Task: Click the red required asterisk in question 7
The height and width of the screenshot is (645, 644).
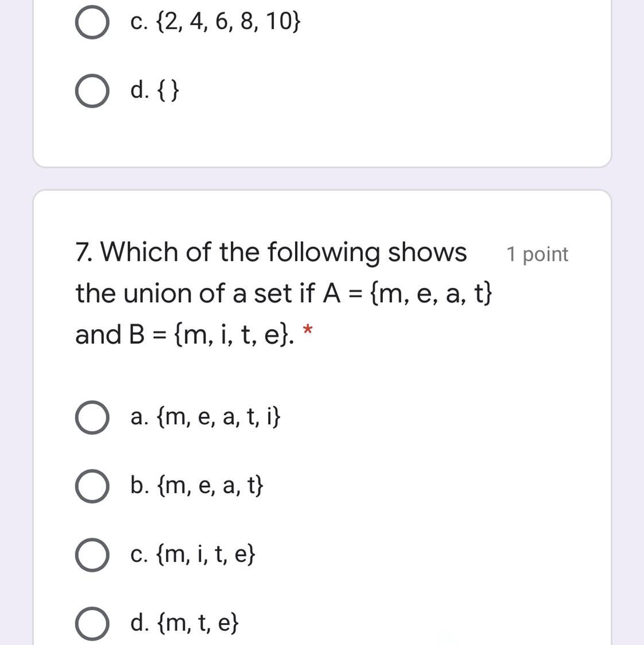Action: point(308,330)
